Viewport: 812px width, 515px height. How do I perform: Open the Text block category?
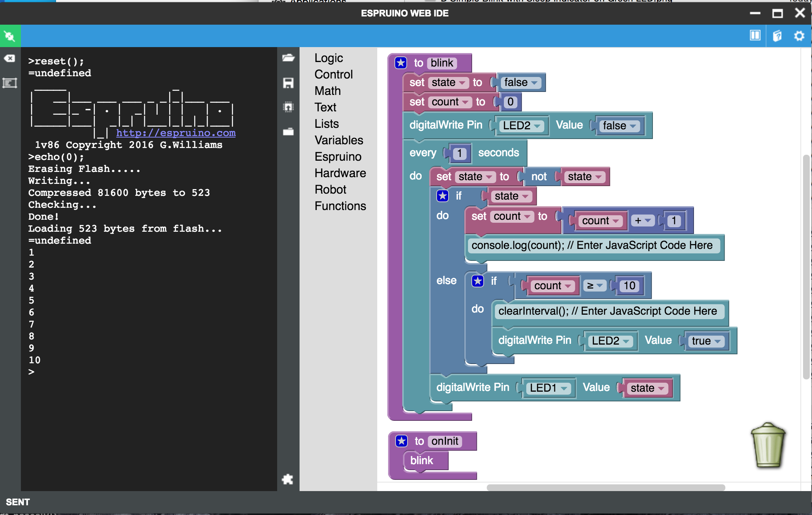[325, 107]
